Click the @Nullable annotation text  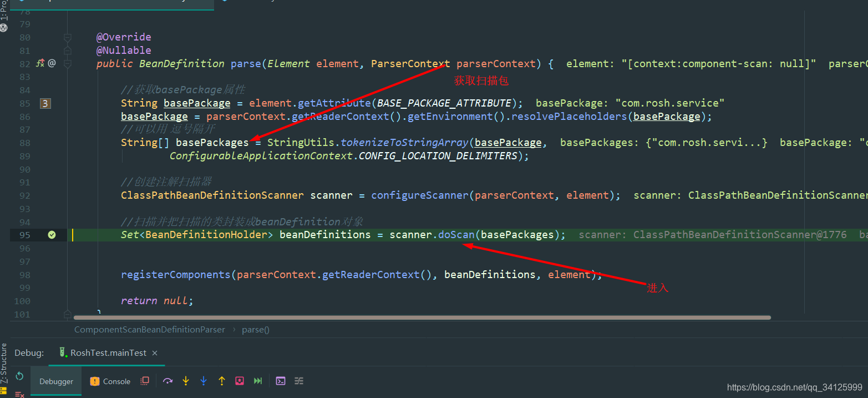coord(124,51)
